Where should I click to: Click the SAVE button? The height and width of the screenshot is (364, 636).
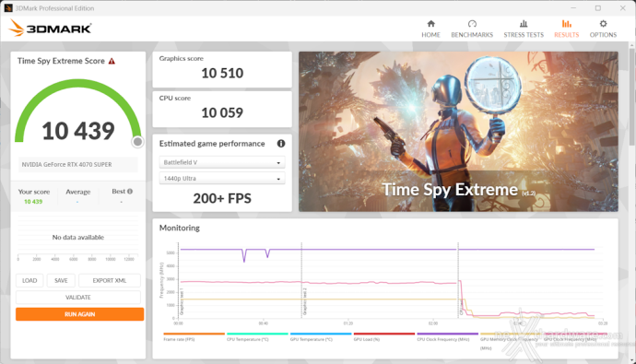[61, 280]
